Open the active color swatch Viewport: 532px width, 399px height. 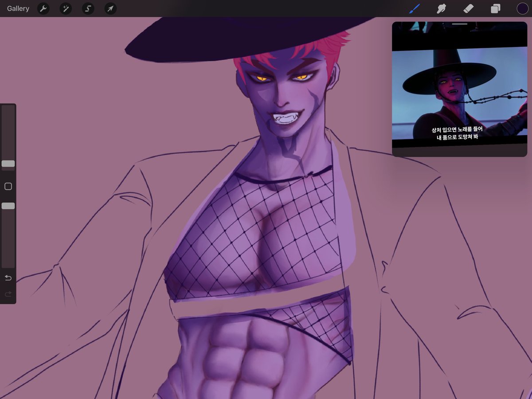522,8
